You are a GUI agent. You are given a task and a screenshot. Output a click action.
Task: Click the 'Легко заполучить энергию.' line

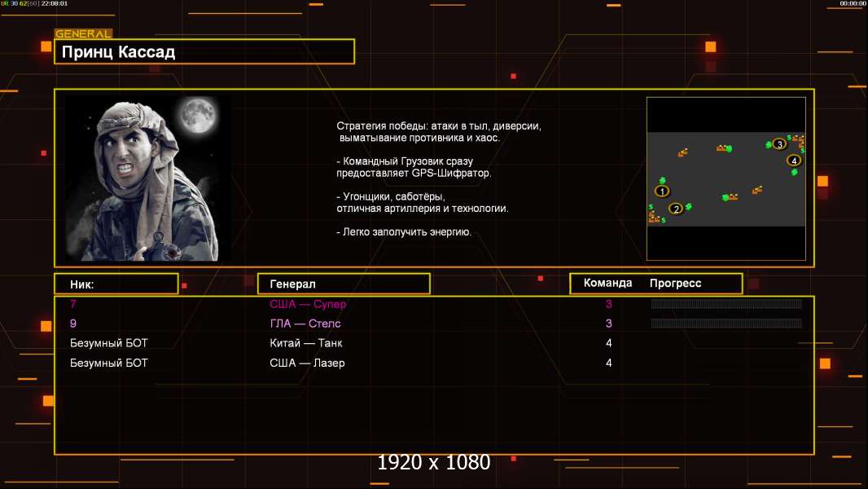[x=404, y=232]
